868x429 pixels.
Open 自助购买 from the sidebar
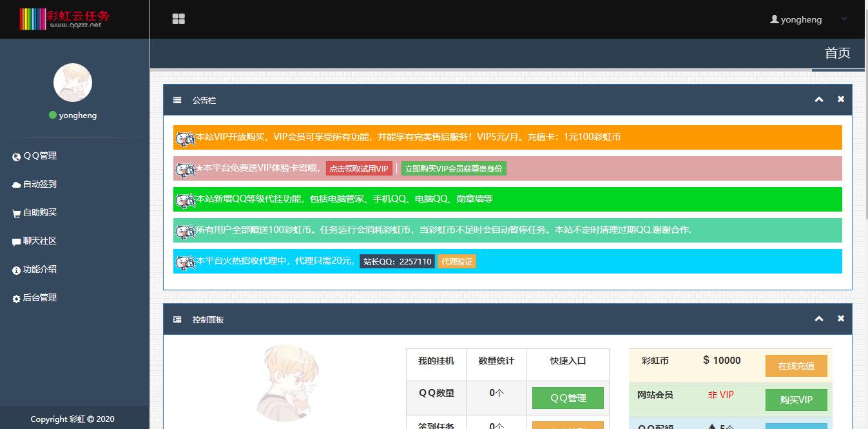[39, 213]
